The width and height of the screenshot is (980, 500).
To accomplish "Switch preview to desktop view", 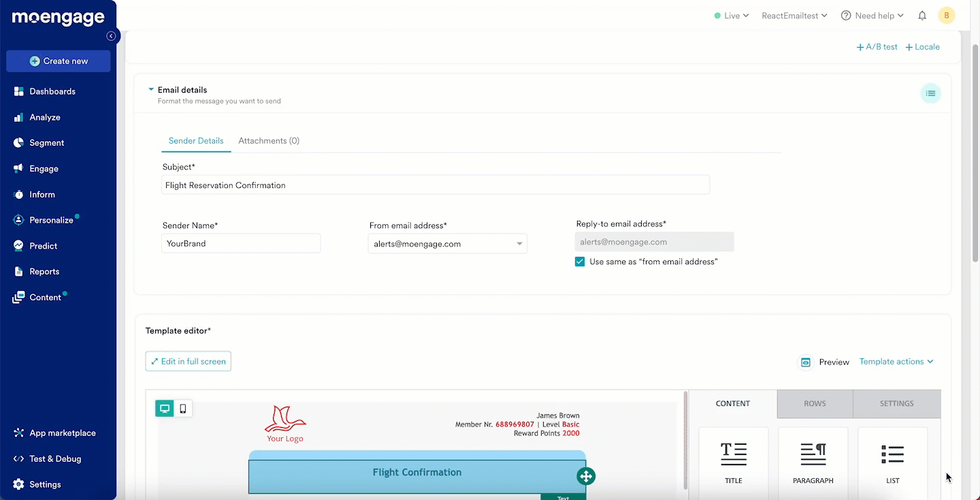I will [164, 408].
